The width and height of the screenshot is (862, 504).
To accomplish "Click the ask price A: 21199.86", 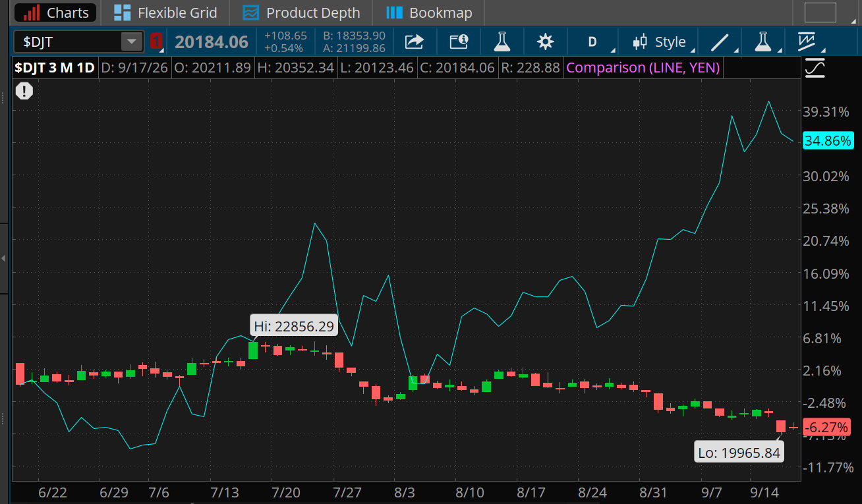I will click(354, 48).
